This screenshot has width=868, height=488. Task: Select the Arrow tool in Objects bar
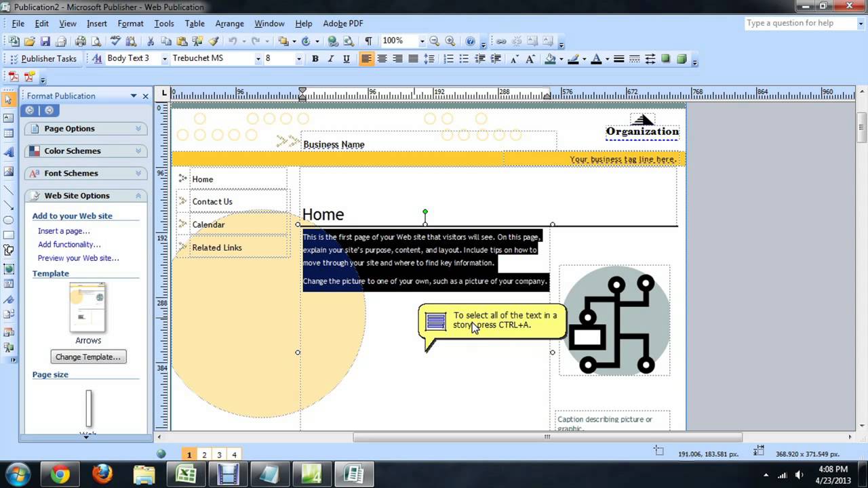coord(8,205)
